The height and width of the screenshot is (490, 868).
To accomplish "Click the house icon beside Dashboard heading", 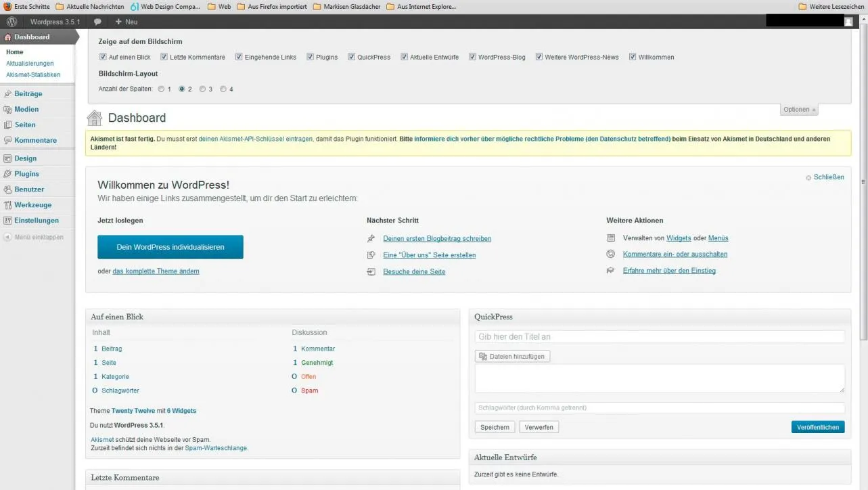I will point(94,118).
